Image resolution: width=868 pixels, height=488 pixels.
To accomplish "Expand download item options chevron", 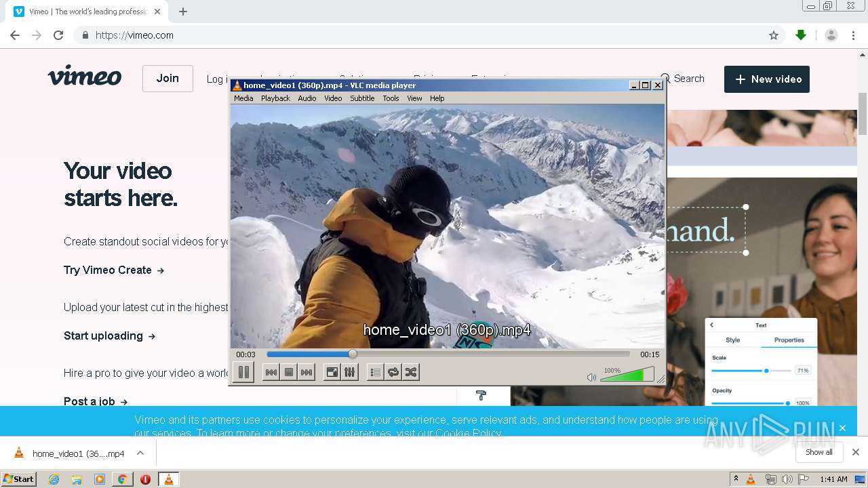I will pos(140,453).
